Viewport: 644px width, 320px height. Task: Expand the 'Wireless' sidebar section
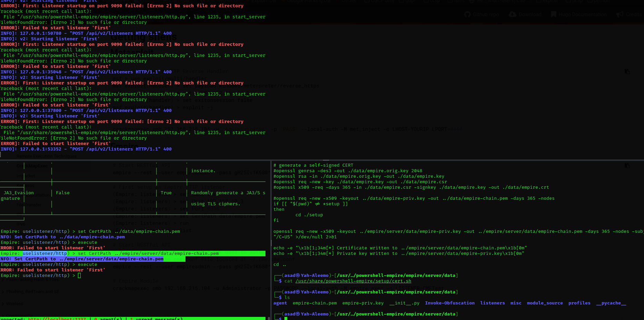click(12, 304)
